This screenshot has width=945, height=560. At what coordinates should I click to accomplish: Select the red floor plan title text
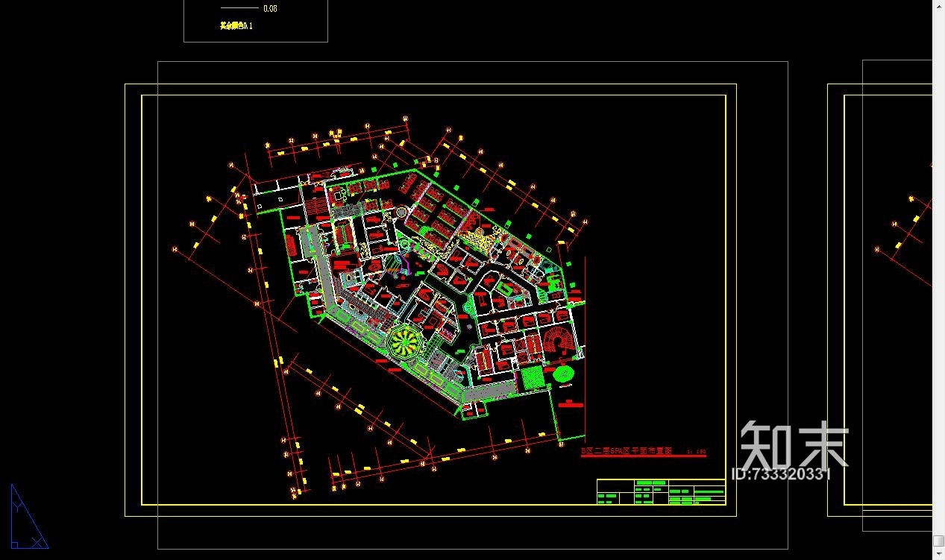(x=627, y=451)
